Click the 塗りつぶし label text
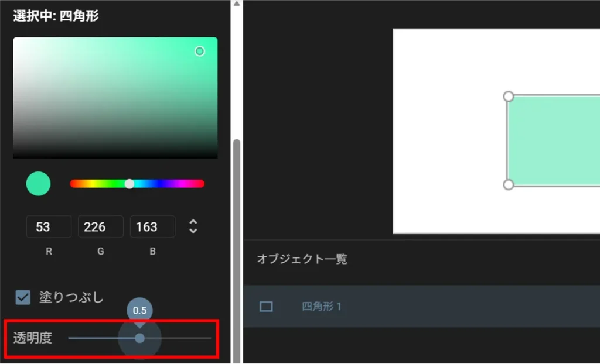This screenshot has width=600, height=364. tap(71, 298)
